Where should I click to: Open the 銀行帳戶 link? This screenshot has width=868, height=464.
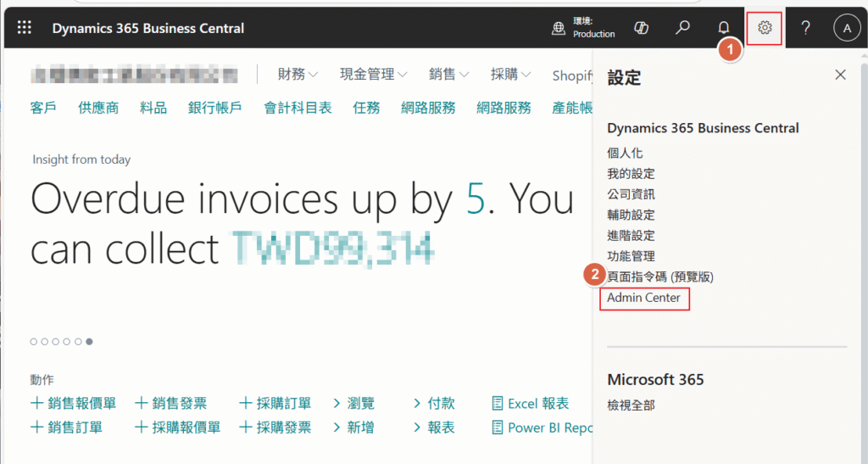pyautogui.click(x=214, y=108)
